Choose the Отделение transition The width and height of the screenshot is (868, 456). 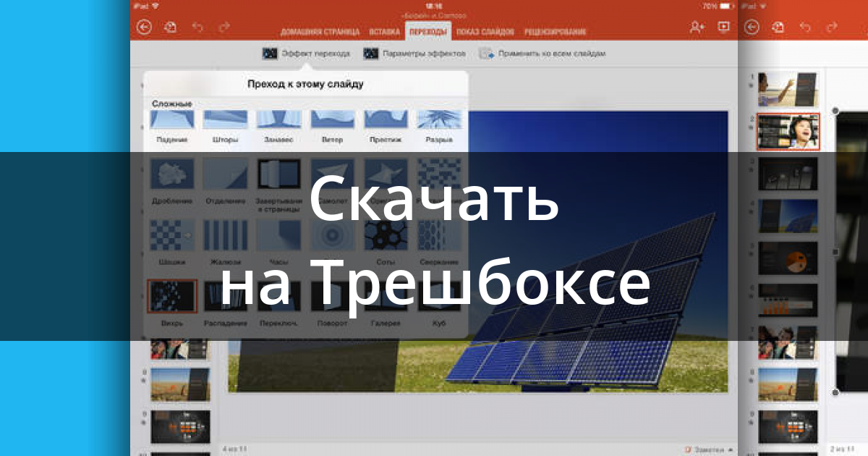pyautogui.click(x=225, y=182)
